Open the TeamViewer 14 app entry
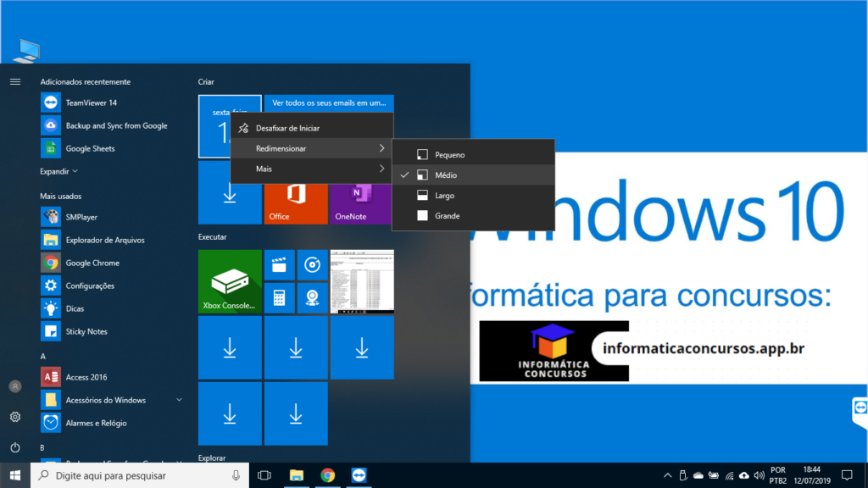Screen dimensions: 868x488 pyautogui.click(x=91, y=103)
